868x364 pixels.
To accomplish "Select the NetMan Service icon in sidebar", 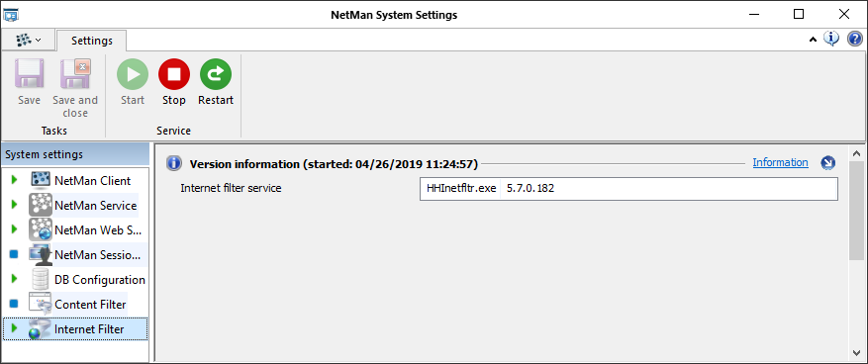I will (40, 205).
